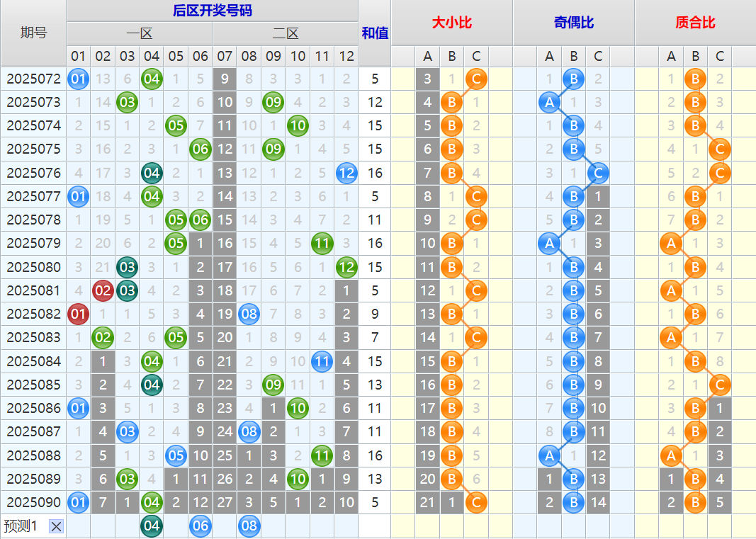The height and width of the screenshot is (539, 756).
Task: Select ball 11 in row 2025079
Action: (x=322, y=243)
